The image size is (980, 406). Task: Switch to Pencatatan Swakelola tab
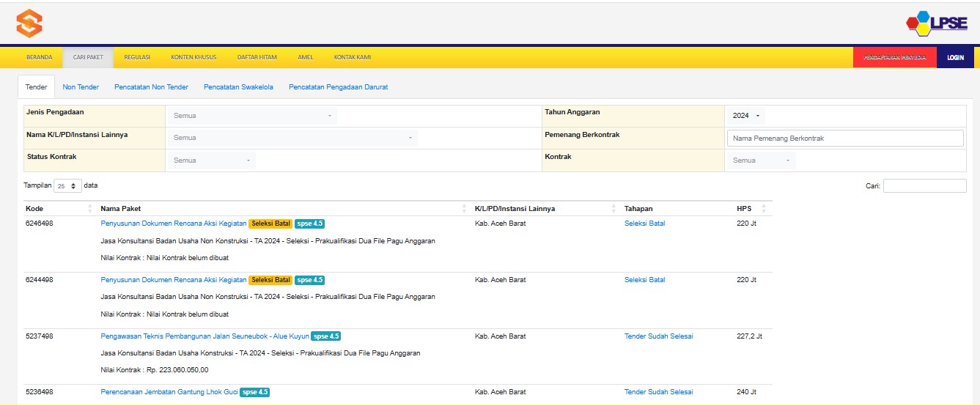pos(238,87)
